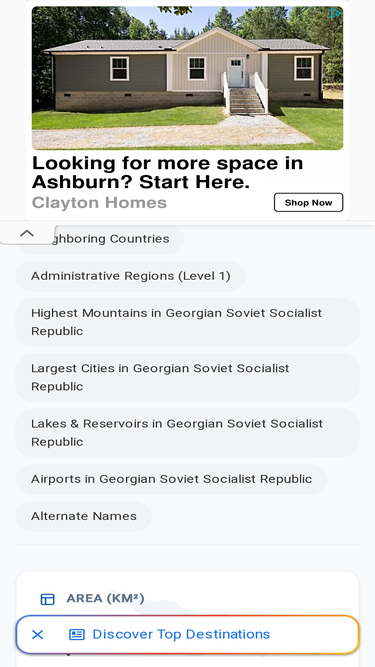Screen dimensions: 375x667
Task: Select the Alternate Names chip
Action: (84, 516)
